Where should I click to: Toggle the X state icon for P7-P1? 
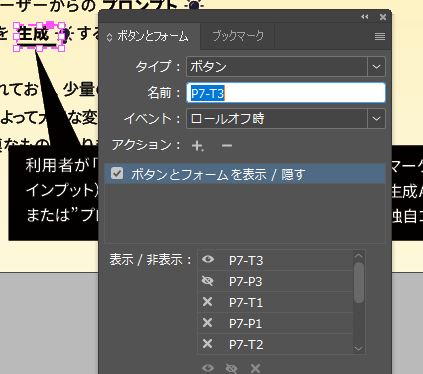coord(207,323)
